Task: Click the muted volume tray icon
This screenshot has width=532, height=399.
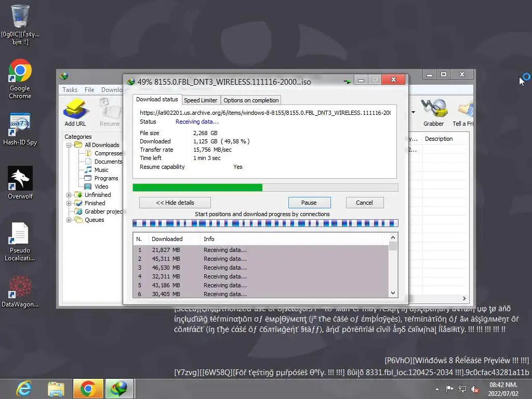Action: [475, 389]
